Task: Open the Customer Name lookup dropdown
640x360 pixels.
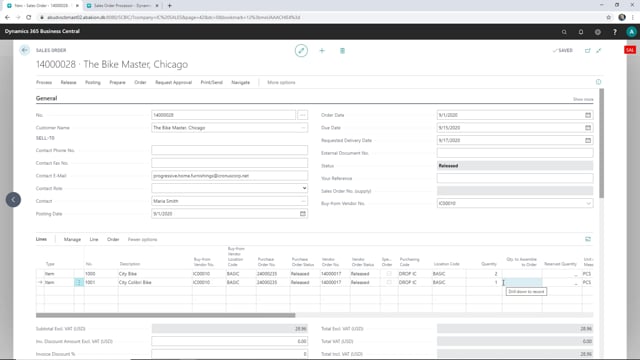Action: coord(303,128)
